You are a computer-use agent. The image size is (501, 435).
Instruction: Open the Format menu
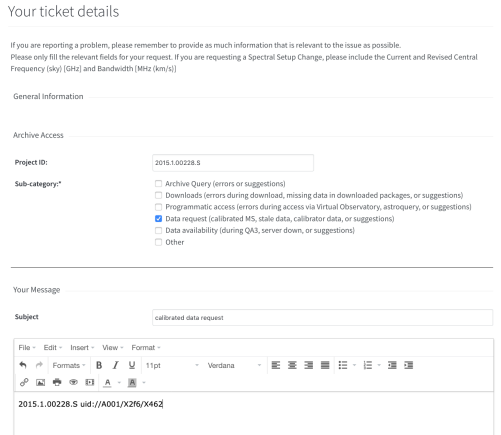pyautogui.click(x=146, y=348)
